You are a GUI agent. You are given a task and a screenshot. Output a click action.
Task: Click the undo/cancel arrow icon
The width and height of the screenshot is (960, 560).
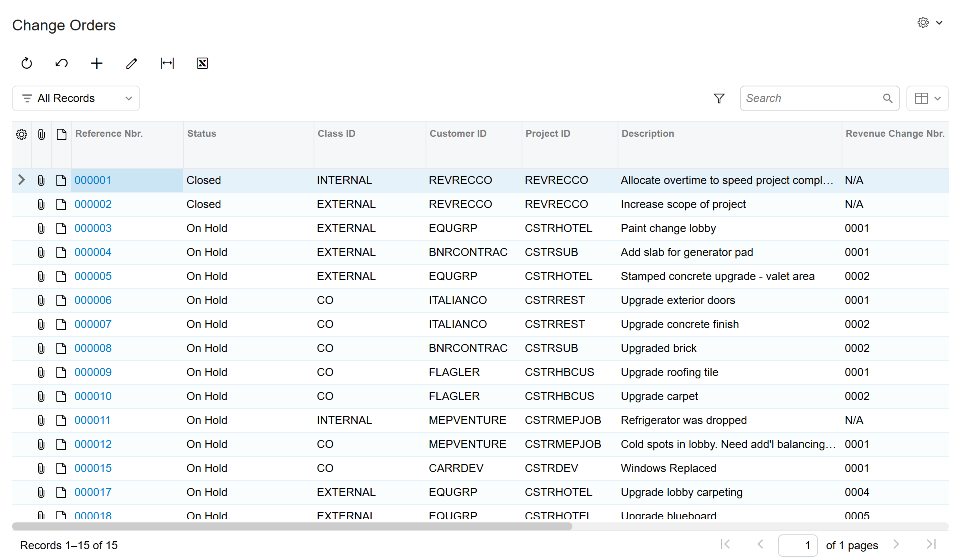pyautogui.click(x=62, y=63)
